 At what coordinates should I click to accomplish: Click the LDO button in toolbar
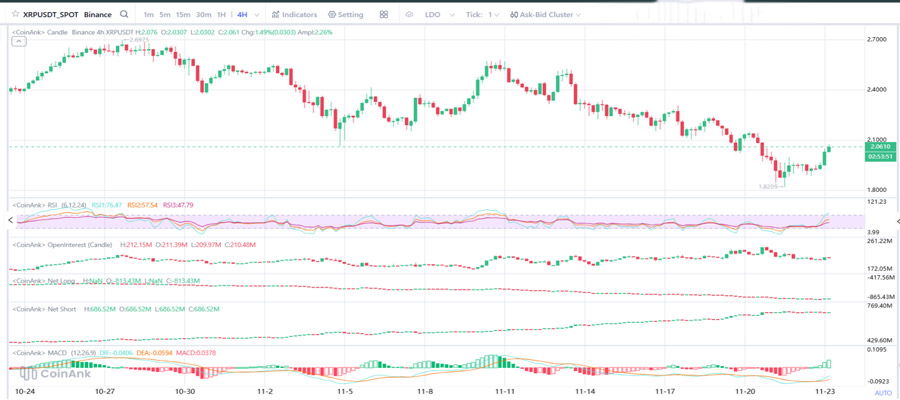tap(432, 15)
